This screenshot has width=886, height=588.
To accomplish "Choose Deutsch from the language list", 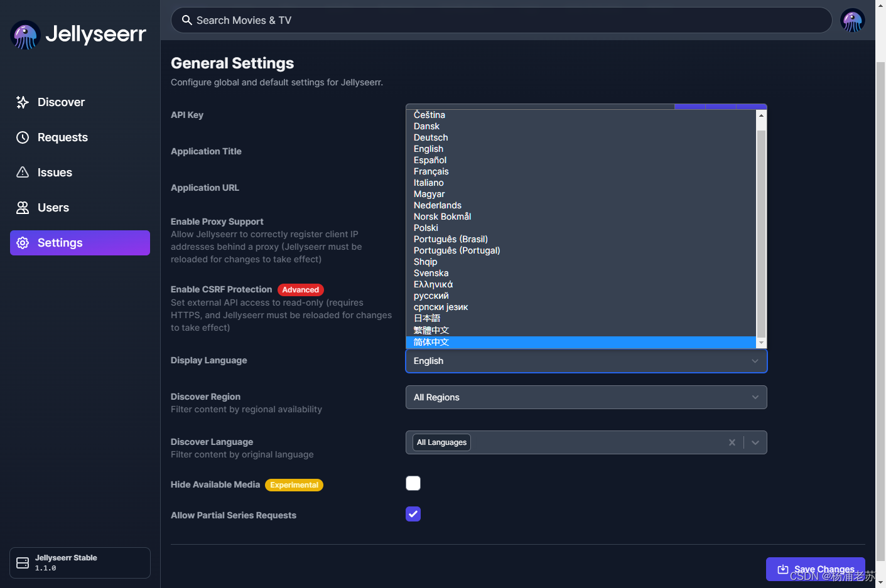I will [581, 137].
